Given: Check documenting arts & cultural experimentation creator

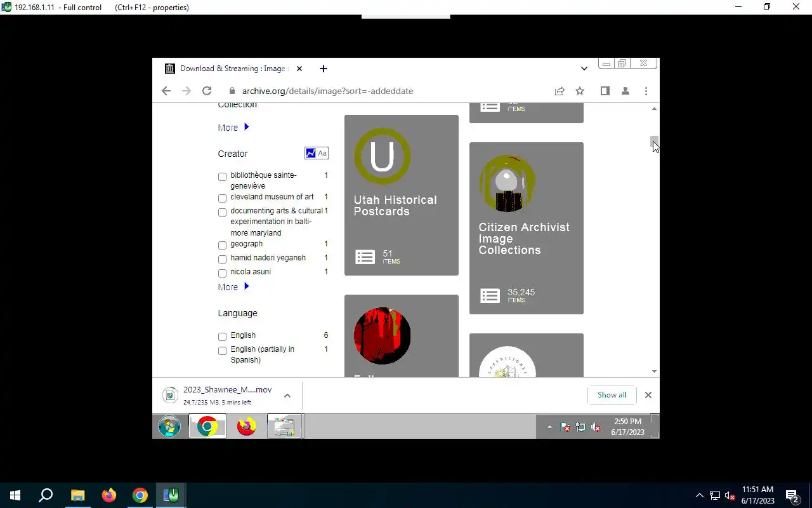Looking at the screenshot, I should [x=222, y=212].
